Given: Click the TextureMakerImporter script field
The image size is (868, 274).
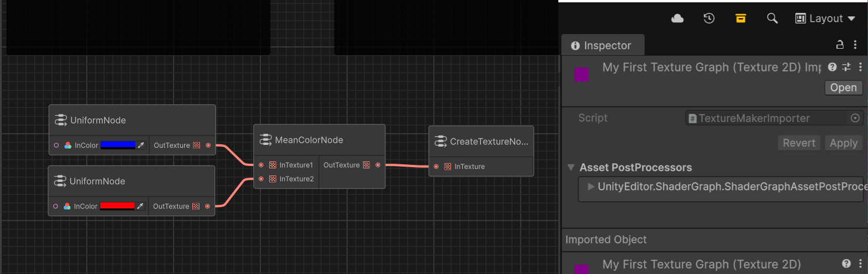Looking at the screenshot, I should click(774, 118).
